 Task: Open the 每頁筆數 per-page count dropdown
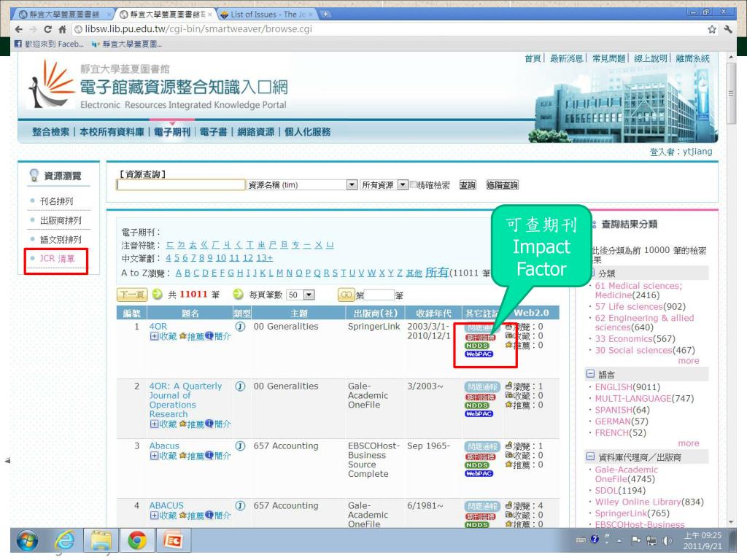pos(309,295)
